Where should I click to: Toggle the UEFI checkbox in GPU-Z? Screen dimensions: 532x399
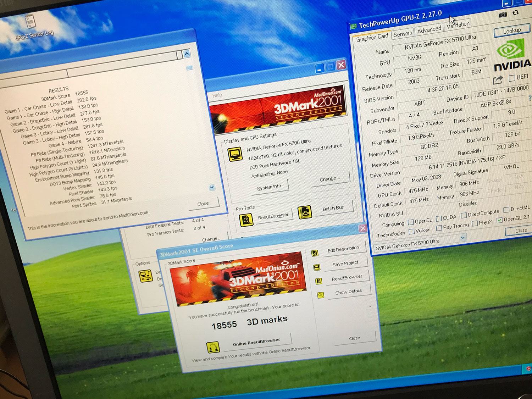click(x=511, y=78)
